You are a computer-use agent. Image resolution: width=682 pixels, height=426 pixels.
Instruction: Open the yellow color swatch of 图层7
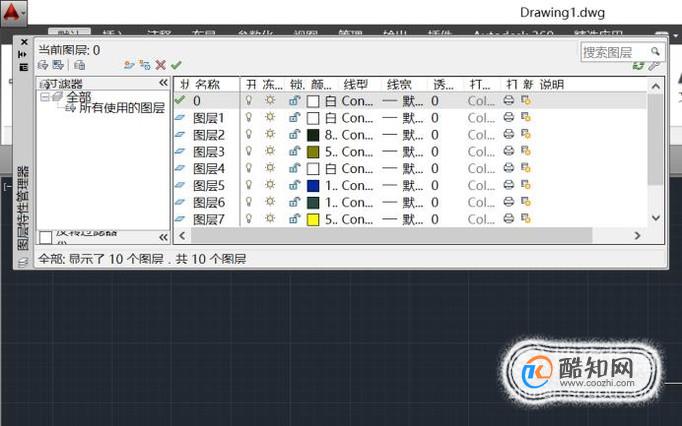click(313, 220)
